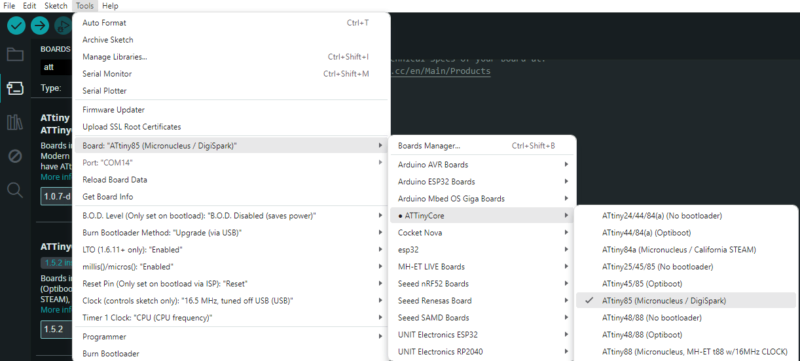Click Get Board Info
The height and width of the screenshot is (361, 800).
232,196
